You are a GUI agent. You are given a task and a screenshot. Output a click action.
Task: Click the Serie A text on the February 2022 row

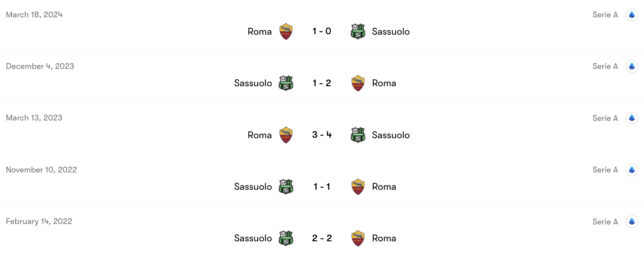point(605,221)
